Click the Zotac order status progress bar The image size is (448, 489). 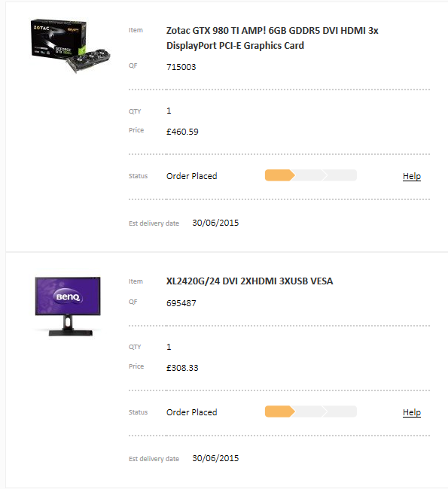coord(311,175)
